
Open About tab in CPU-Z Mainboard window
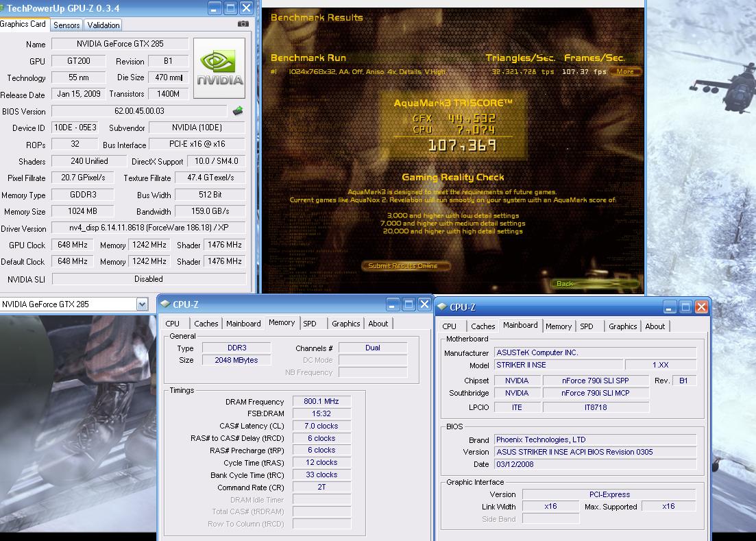click(x=655, y=326)
